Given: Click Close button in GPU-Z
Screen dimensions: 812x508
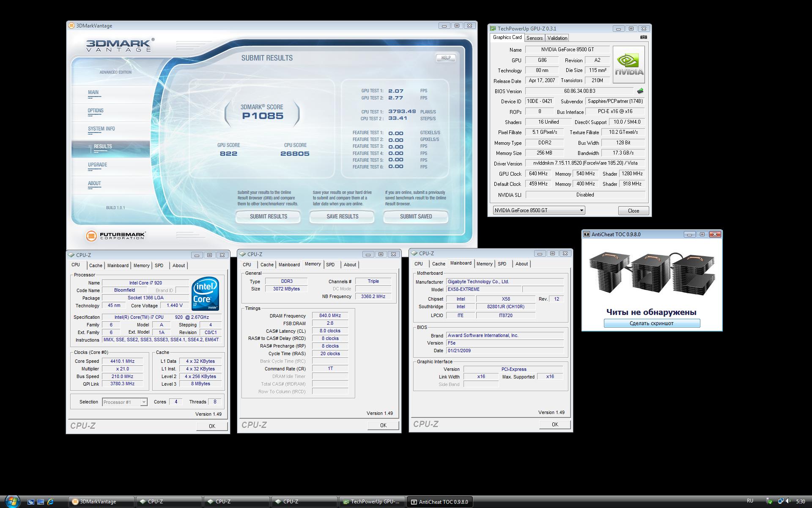Looking at the screenshot, I should (633, 211).
